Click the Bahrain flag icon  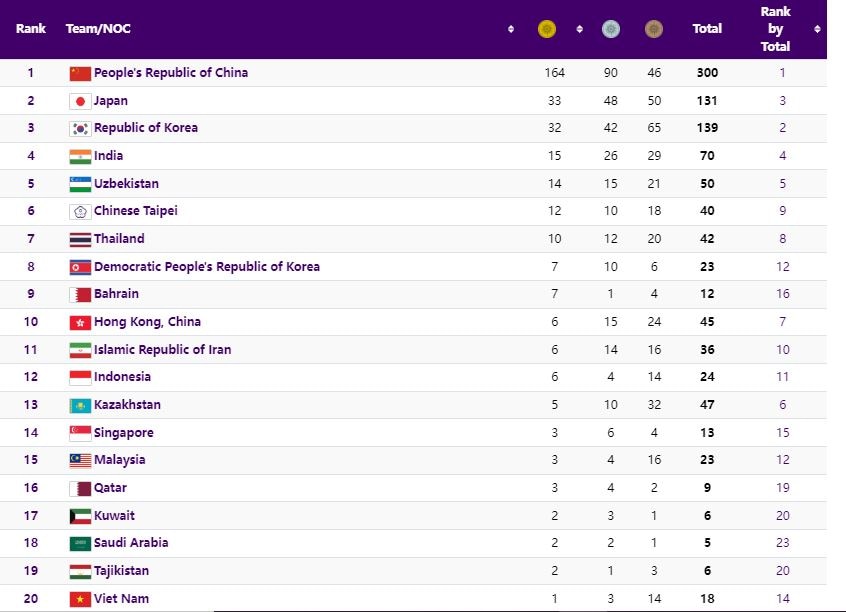click(x=80, y=294)
